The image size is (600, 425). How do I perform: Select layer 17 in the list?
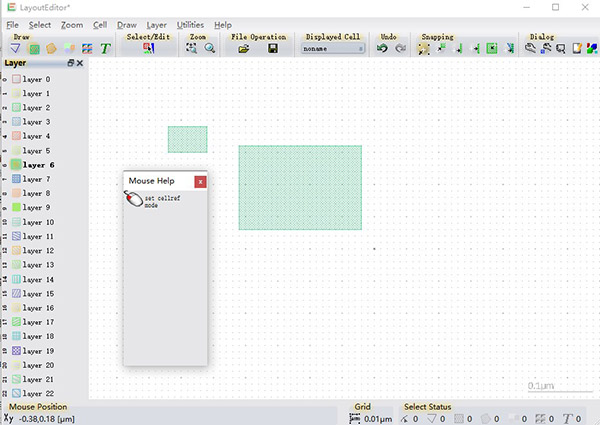[38, 322]
